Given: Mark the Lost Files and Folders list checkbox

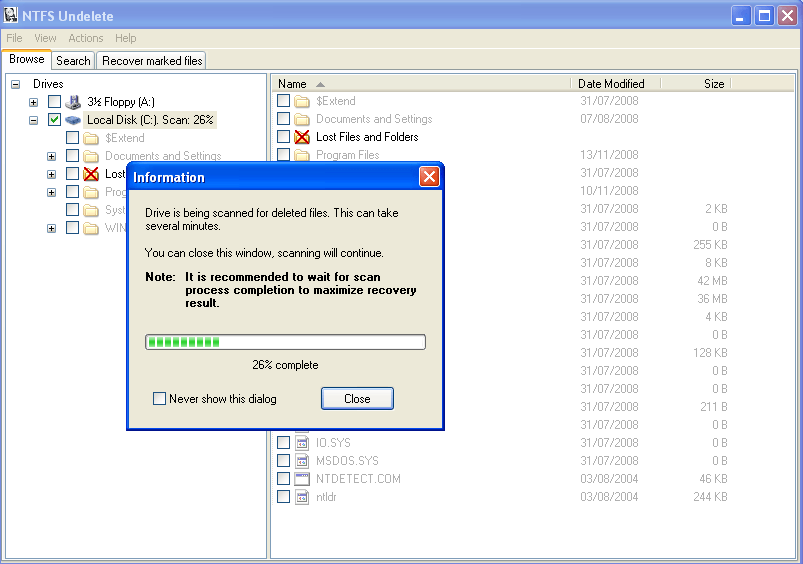Looking at the screenshot, I should coord(283,136).
